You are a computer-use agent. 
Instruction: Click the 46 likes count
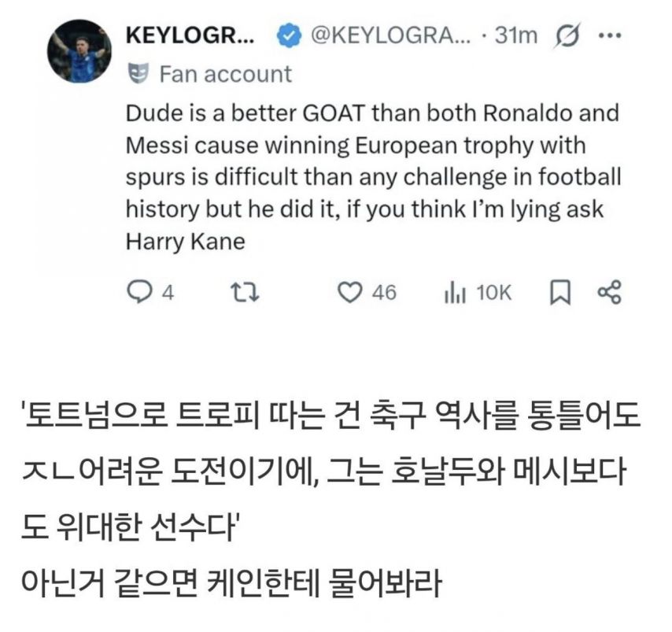pyautogui.click(x=384, y=293)
